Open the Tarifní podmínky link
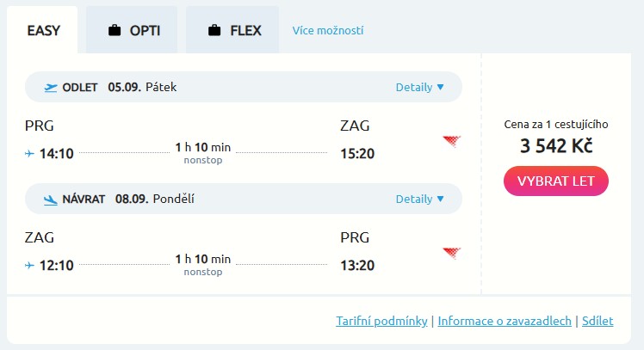644x350 pixels. click(x=381, y=321)
